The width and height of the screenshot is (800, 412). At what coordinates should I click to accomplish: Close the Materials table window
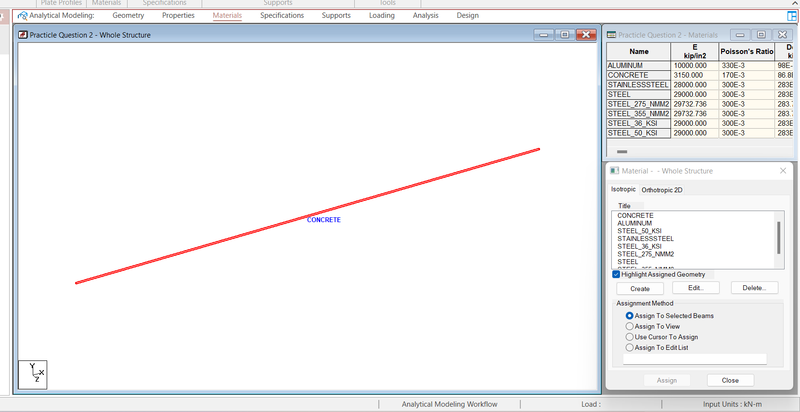coord(782,35)
